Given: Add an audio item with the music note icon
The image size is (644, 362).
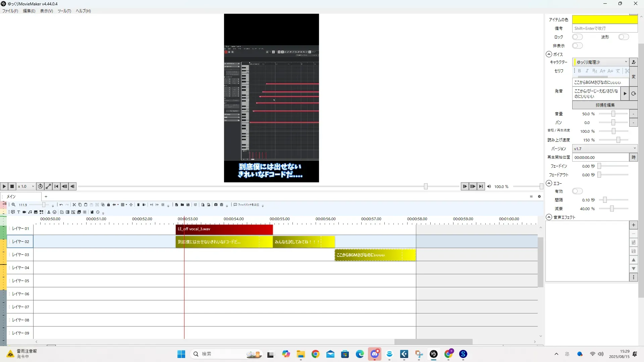Looking at the screenshot, I should (30, 212).
